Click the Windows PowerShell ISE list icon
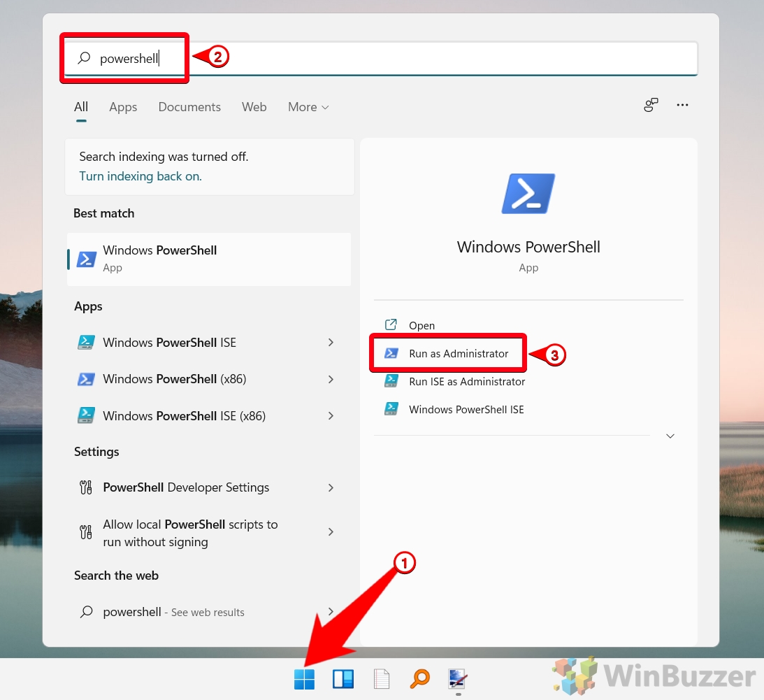Image resolution: width=764 pixels, height=700 pixels. [x=86, y=342]
